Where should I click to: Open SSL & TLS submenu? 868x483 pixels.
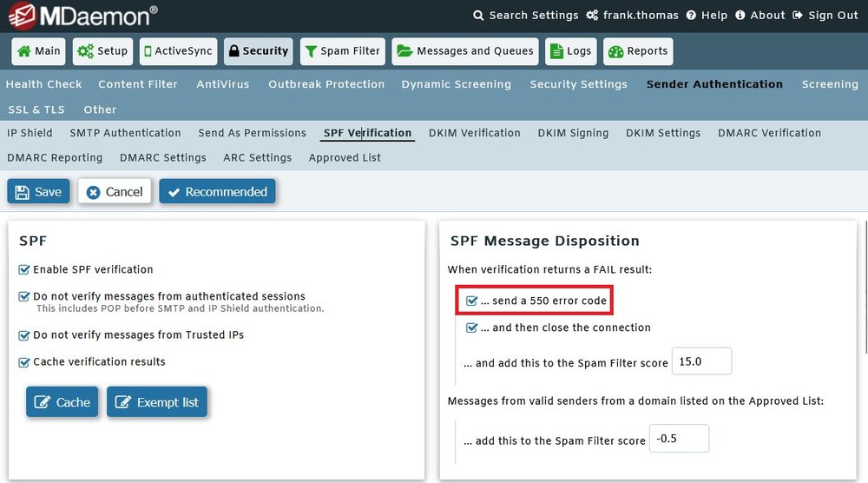[36, 109]
